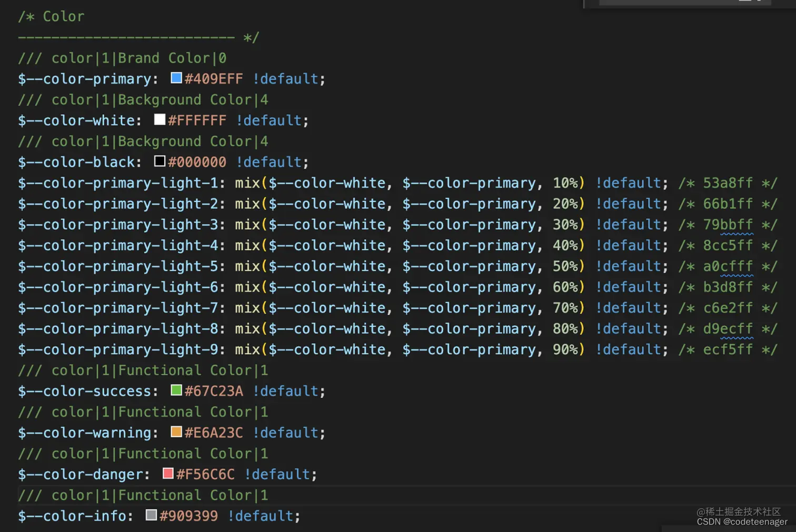Open the gray #909399 color swatch

click(x=151, y=515)
